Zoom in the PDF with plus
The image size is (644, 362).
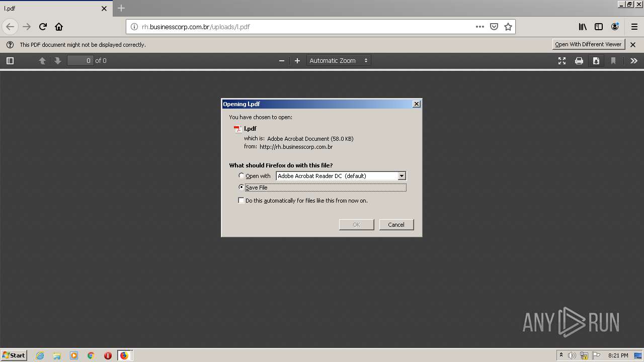pyautogui.click(x=297, y=61)
